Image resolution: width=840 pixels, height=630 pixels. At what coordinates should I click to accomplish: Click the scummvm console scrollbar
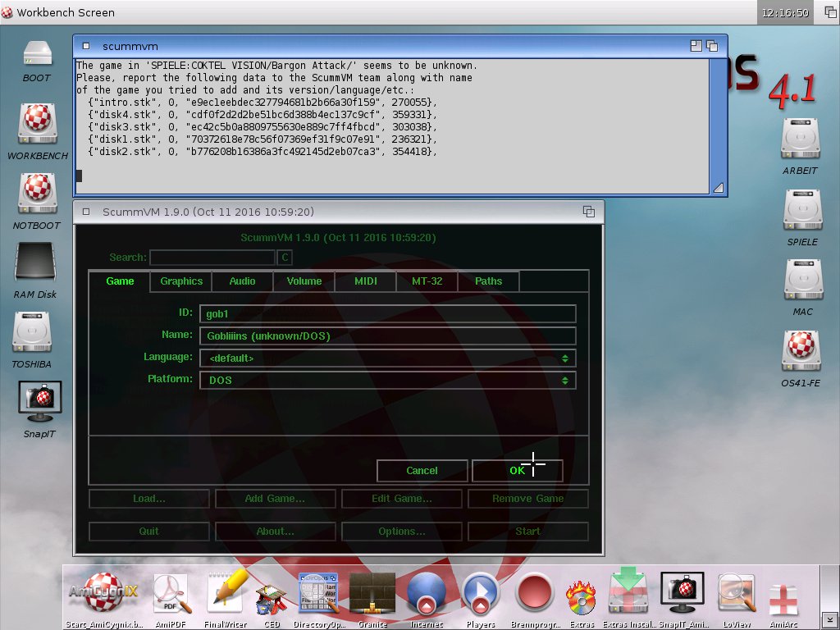718,119
